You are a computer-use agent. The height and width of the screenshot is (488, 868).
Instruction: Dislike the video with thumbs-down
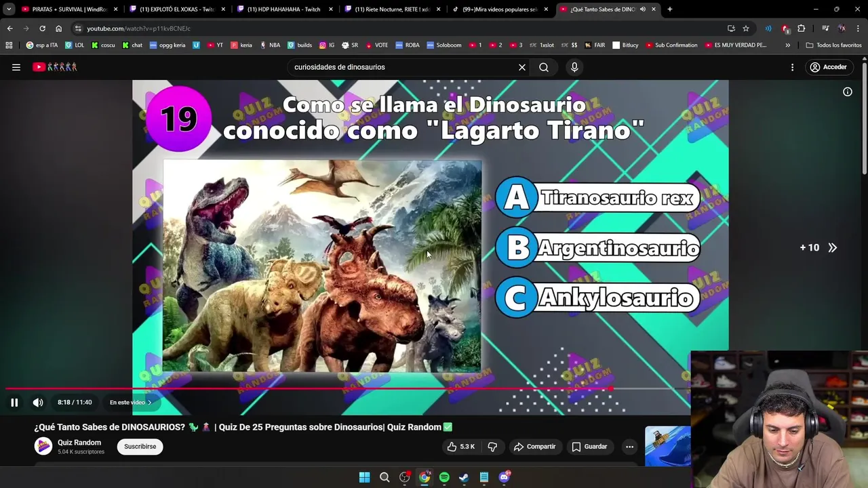492,447
